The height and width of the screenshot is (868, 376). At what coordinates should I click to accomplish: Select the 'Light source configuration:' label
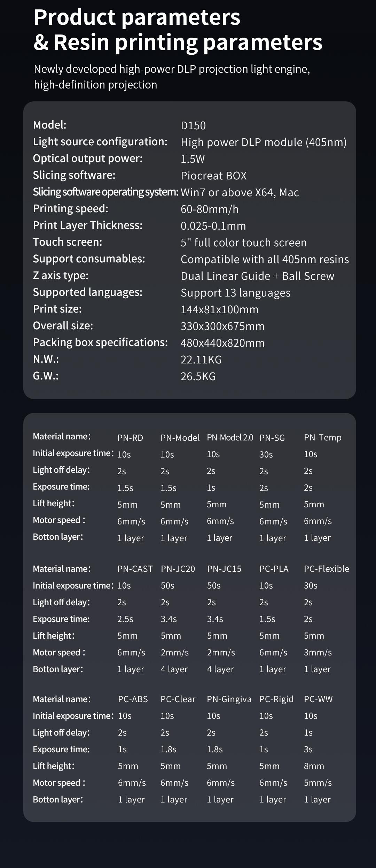(100, 142)
